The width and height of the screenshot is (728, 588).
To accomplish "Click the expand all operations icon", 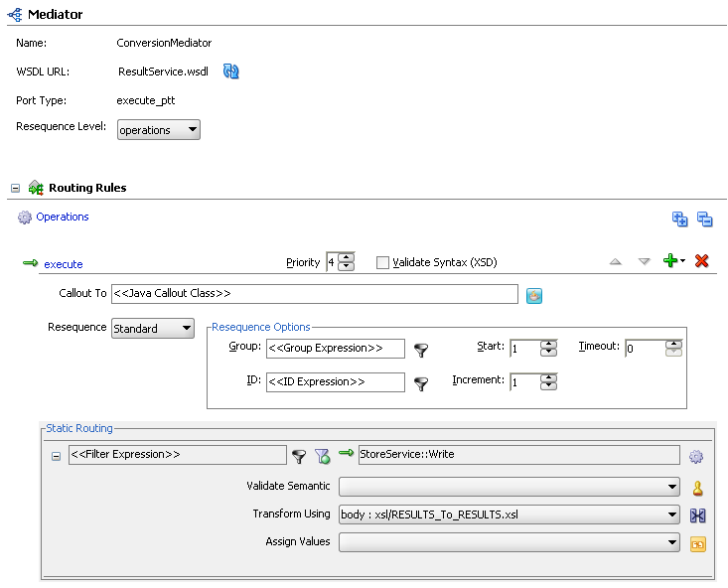I will 680,220.
